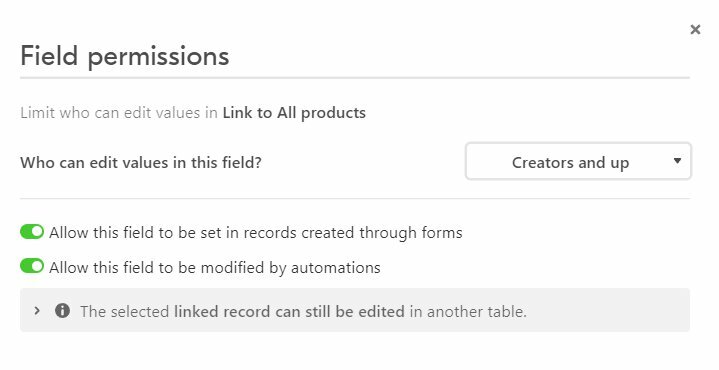The image size is (719, 370).
Task: Click the dropdown arrow beside Creators and up
Action: (x=677, y=161)
